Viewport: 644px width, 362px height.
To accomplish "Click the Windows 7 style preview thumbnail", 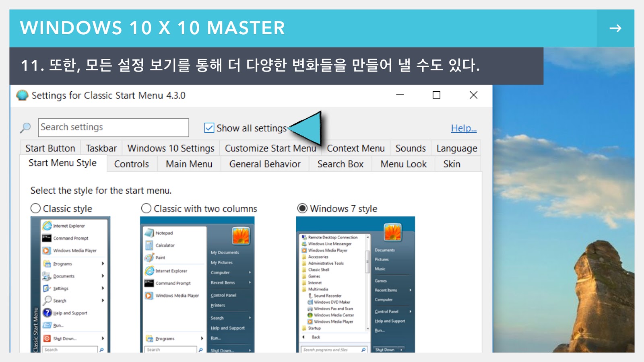I will [x=355, y=285].
